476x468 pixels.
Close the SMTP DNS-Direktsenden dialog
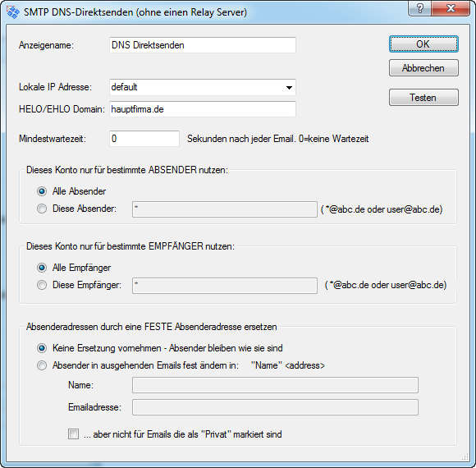tap(451, 8)
